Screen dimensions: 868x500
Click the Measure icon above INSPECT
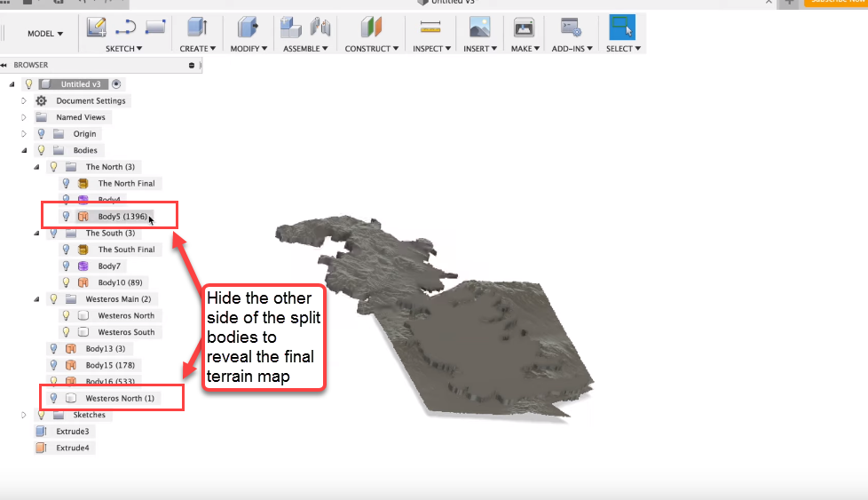[x=430, y=27]
